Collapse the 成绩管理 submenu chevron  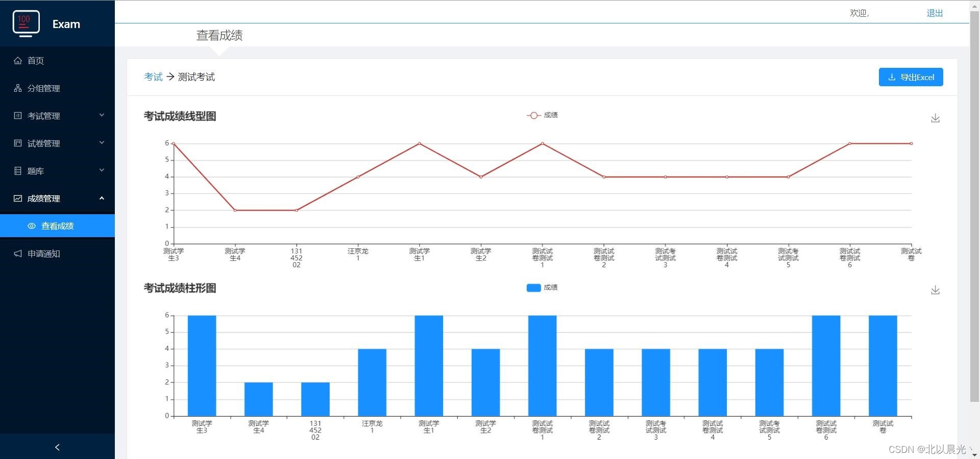pyautogui.click(x=102, y=198)
